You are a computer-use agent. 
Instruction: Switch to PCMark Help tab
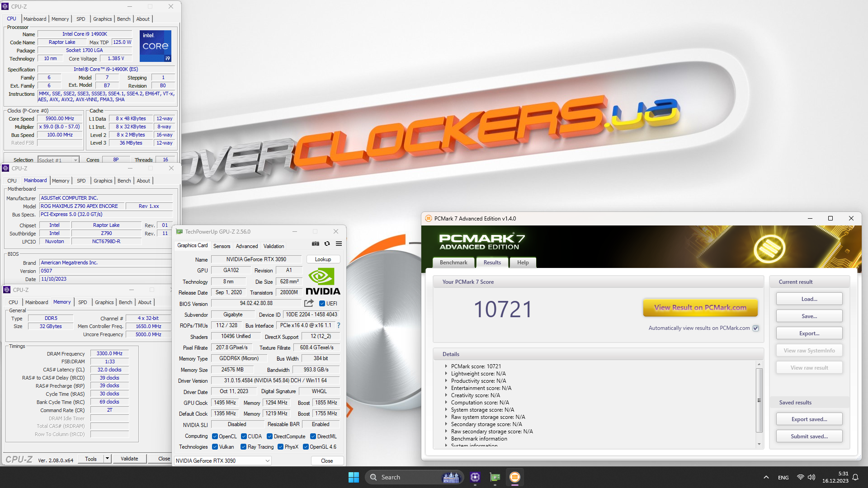click(x=523, y=263)
